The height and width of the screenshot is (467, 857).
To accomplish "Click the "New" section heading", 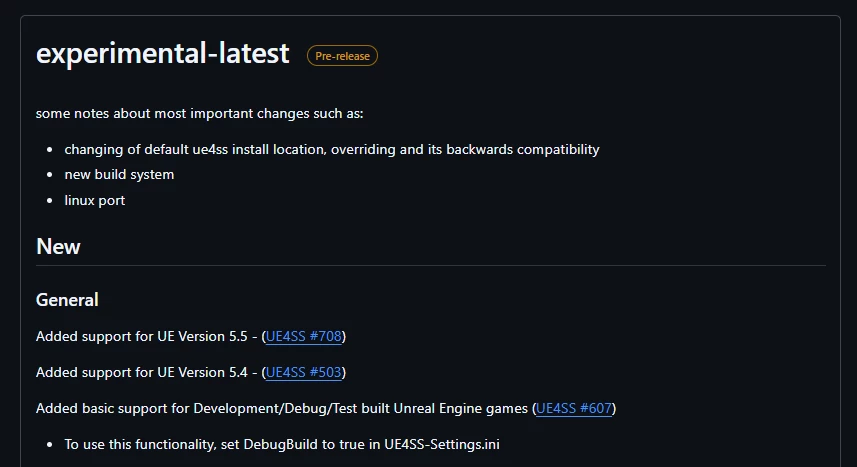I will 58,247.
